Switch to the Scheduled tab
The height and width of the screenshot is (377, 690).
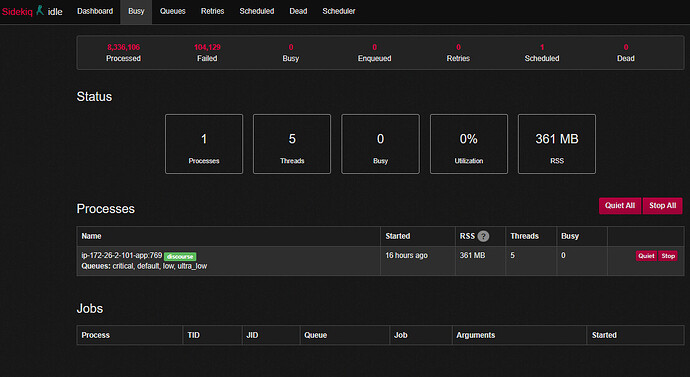[257, 11]
